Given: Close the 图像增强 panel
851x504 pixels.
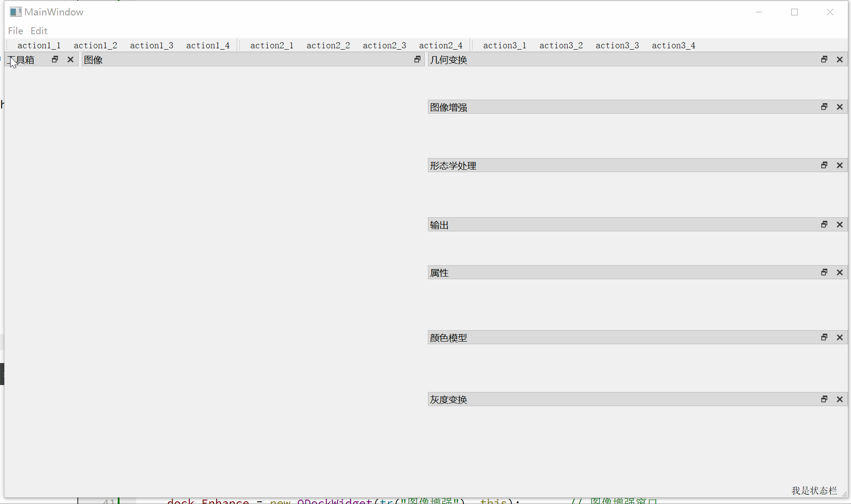Looking at the screenshot, I should click(x=840, y=107).
